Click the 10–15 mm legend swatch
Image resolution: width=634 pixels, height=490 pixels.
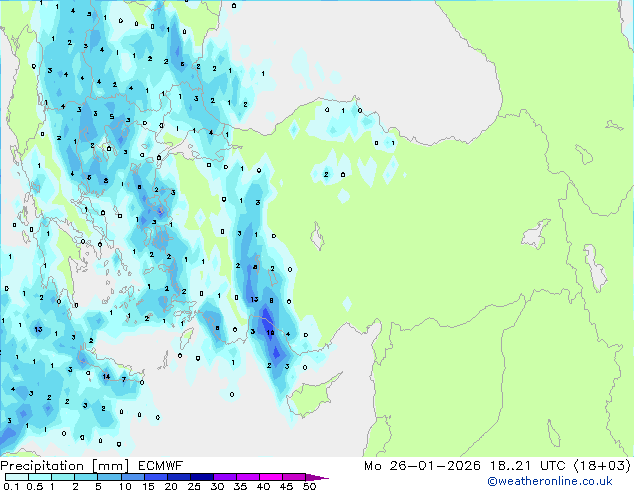(132, 477)
